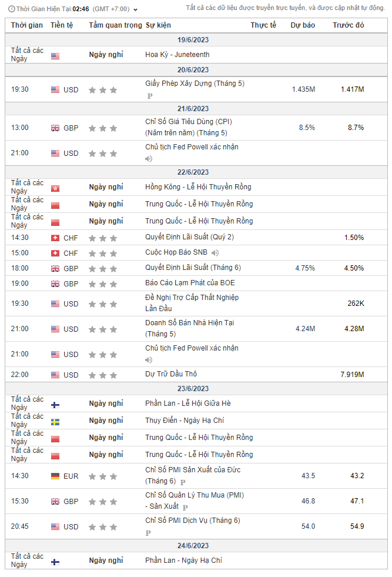Click speaker icon next to Cuộc Họp Báo SNB
This screenshot has width=392, height=577.
click(x=215, y=253)
